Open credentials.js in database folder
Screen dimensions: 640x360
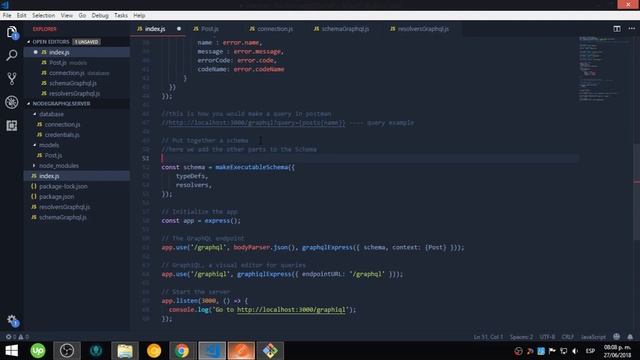[77, 135]
